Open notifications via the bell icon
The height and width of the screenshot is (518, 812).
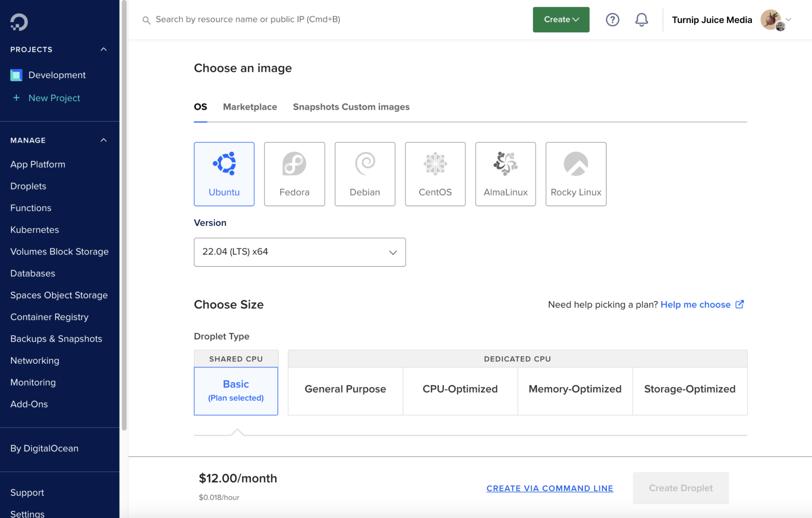tap(642, 19)
